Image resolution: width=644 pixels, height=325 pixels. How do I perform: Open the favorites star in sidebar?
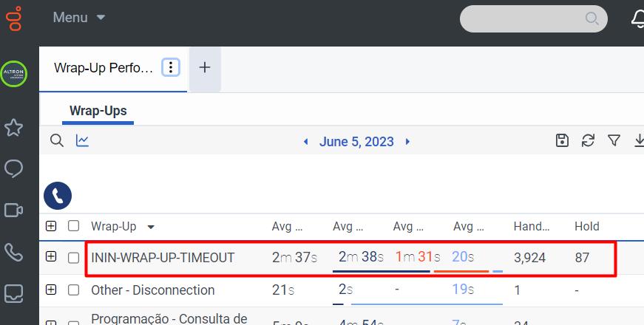[13, 128]
